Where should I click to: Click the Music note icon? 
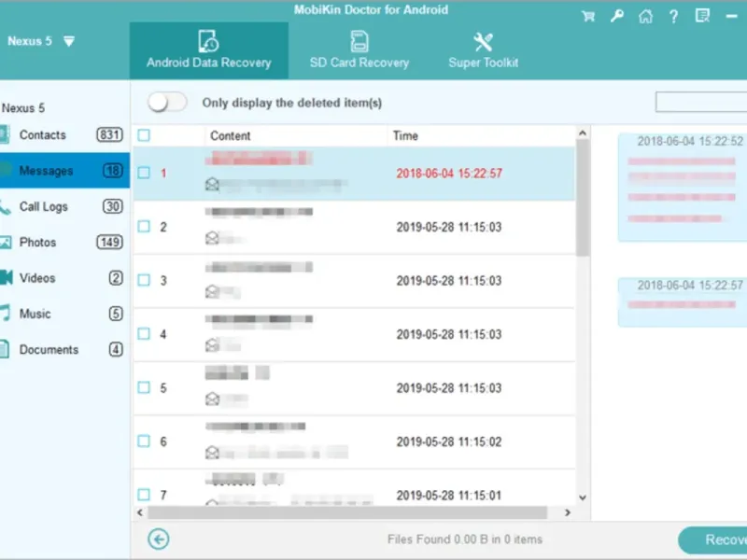tap(5, 313)
